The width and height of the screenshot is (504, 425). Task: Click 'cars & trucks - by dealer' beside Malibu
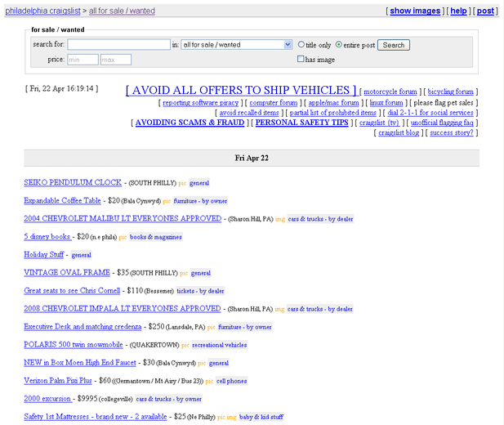pyautogui.click(x=320, y=219)
